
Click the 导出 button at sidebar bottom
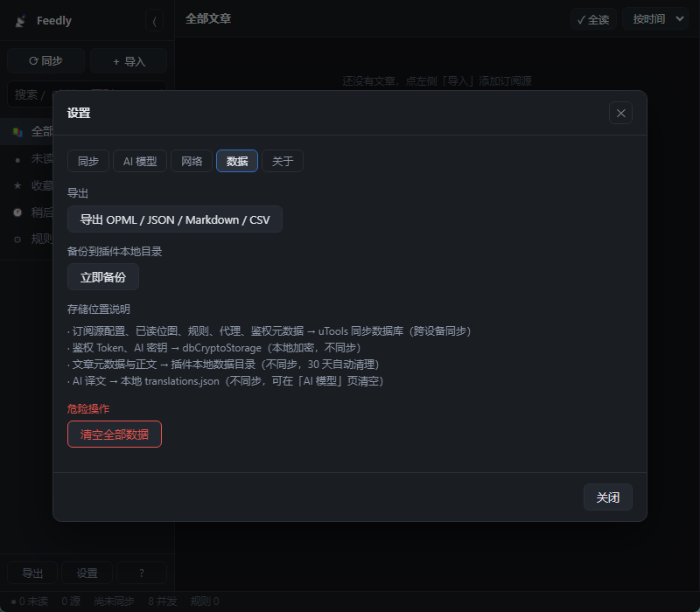32,573
